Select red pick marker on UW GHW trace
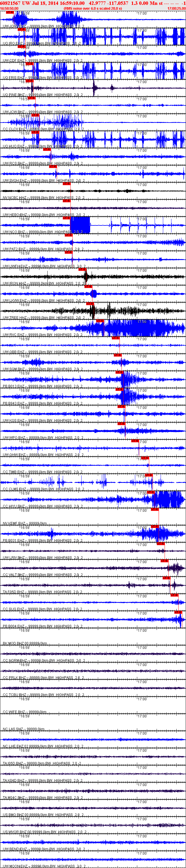186x868 pixels. (x=135, y=441)
